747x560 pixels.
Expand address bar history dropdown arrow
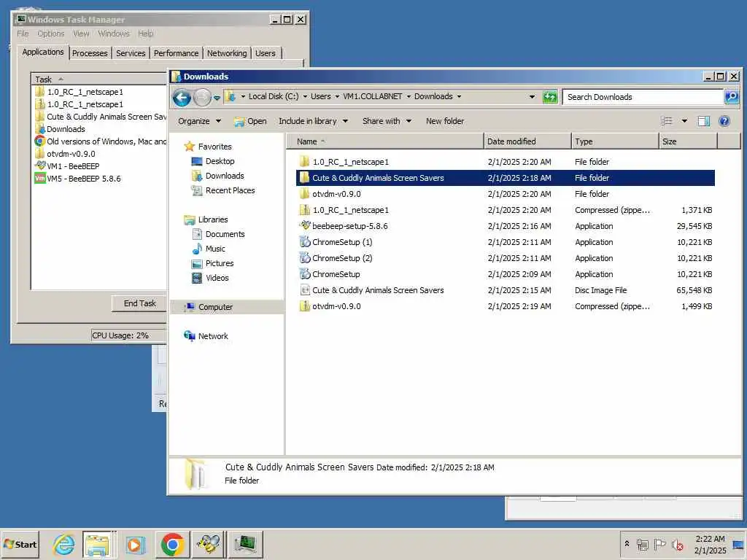click(532, 97)
